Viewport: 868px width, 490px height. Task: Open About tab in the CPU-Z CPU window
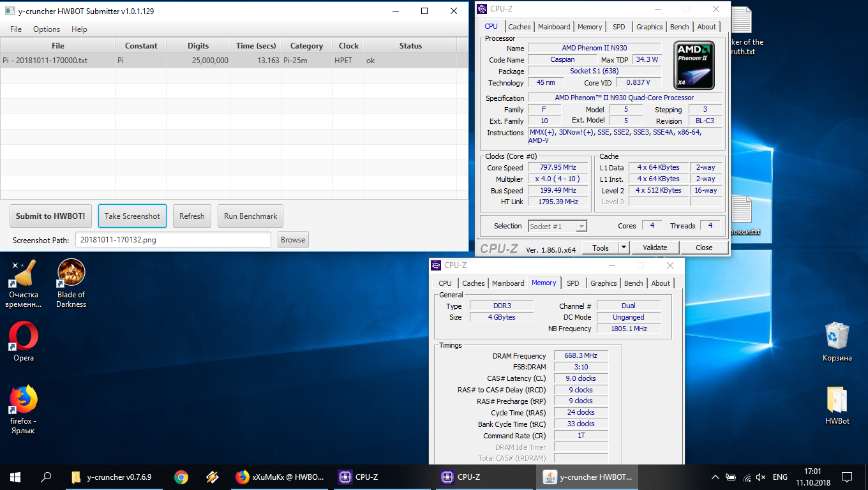pos(706,27)
